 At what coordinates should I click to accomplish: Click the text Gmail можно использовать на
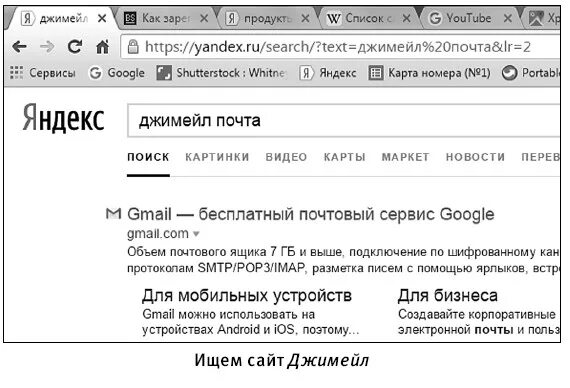pyautogui.click(x=229, y=315)
